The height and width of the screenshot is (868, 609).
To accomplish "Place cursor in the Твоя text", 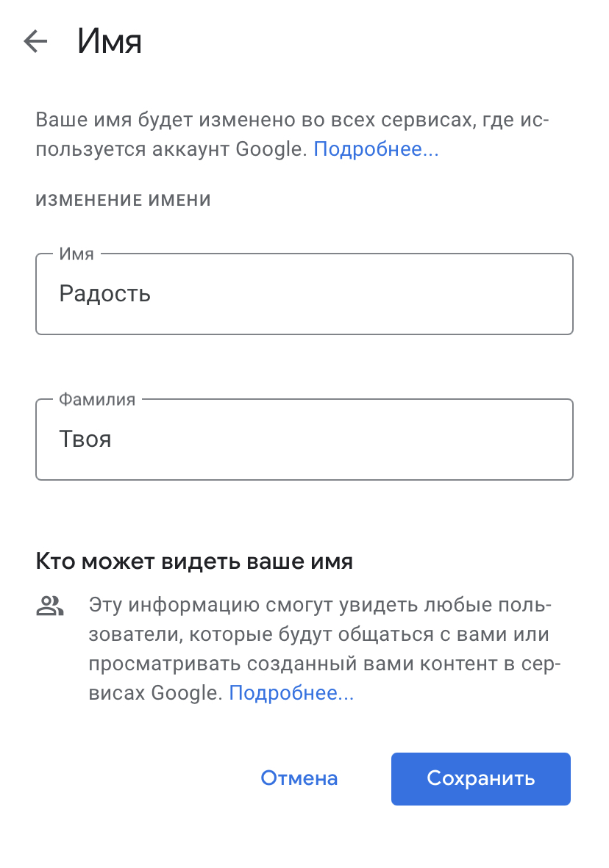I will 85,440.
